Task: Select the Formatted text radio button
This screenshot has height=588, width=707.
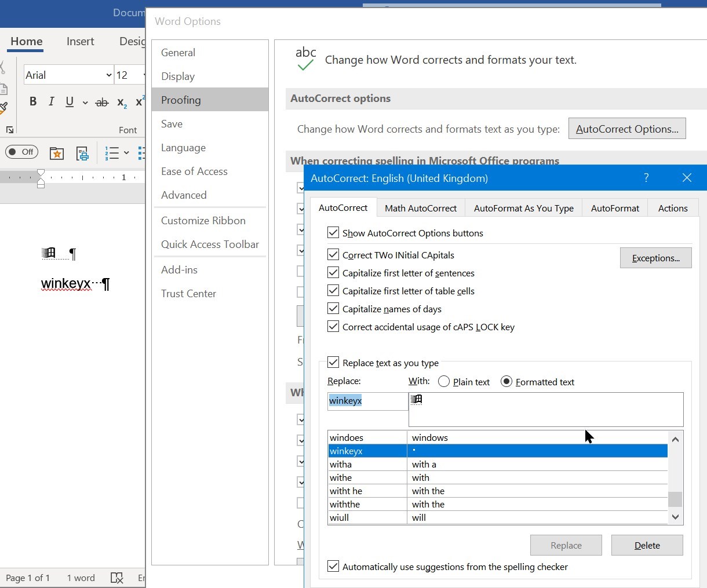Action: click(x=506, y=382)
